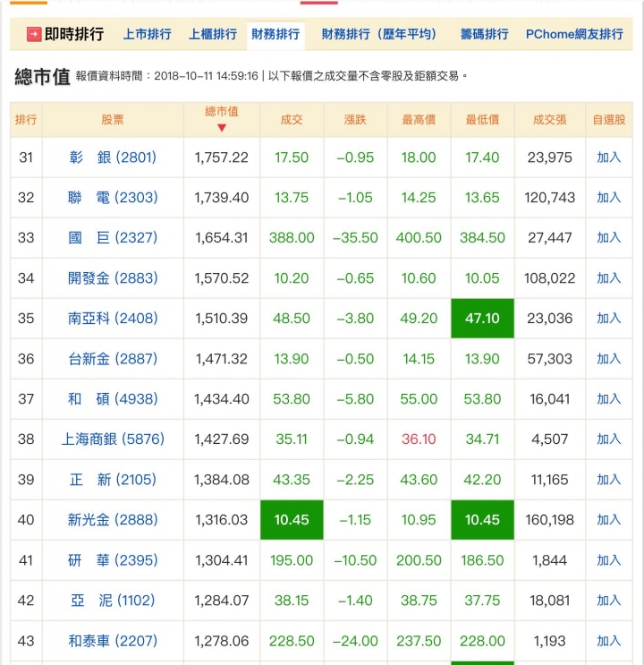Screen dimensions: 644x665
Task: Click the 2018-10-11 14:59:16 quote timestamp
Action: tap(206, 76)
